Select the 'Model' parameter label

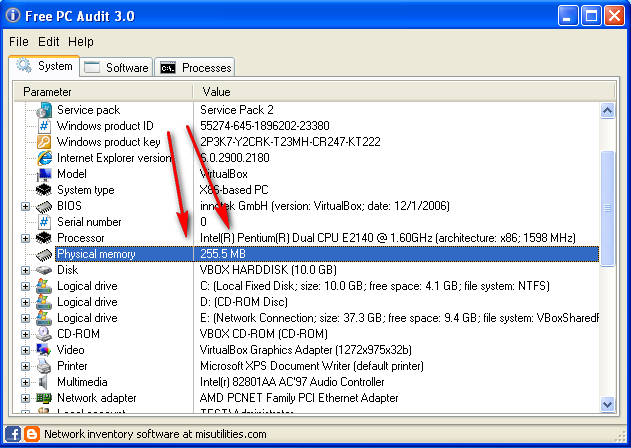coord(72,174)
